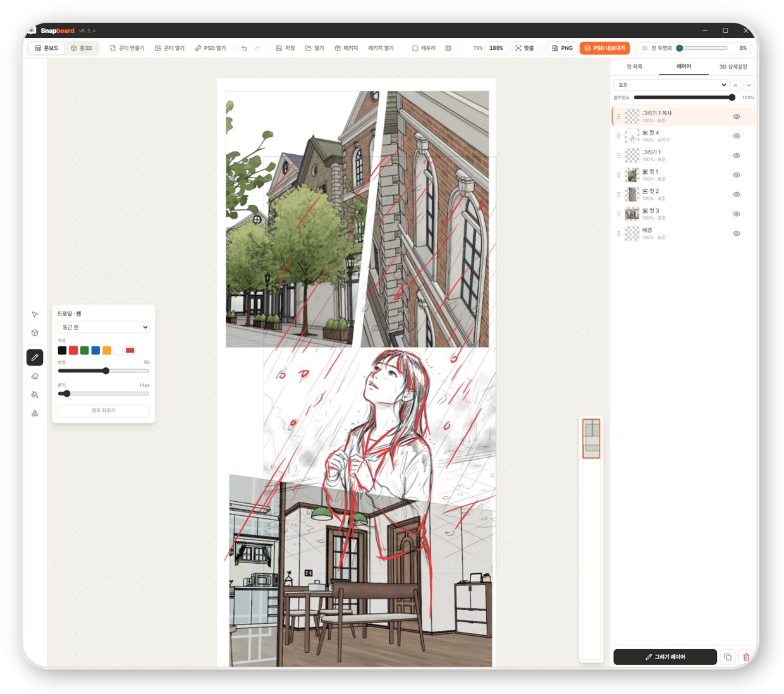Click 콘티 만들기 in the toolbar

pyautogui.click(x=127, y=48)
